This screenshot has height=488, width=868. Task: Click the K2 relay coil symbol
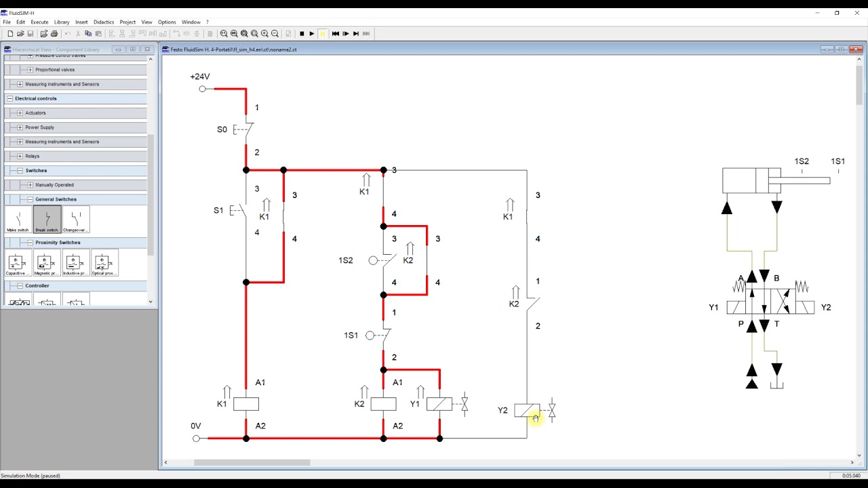point(383,404)
